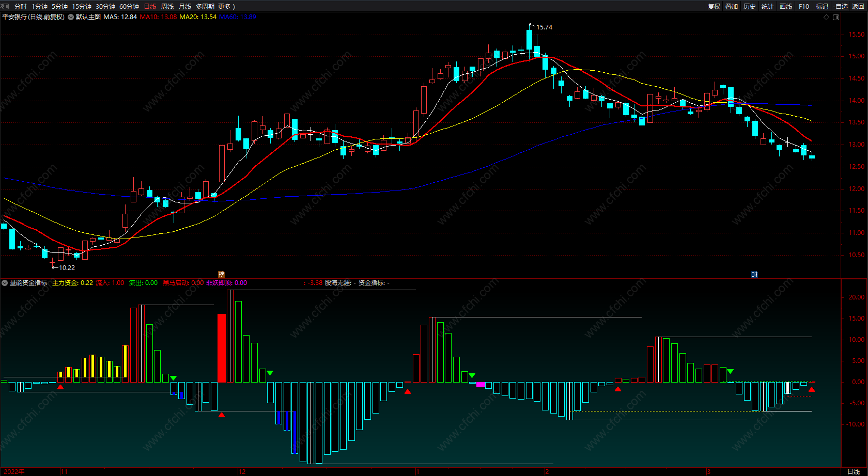Click the 日线 label at bottom-right corner
The width and height of the screenshot is (868, 476).
click(x=854, y=472)
